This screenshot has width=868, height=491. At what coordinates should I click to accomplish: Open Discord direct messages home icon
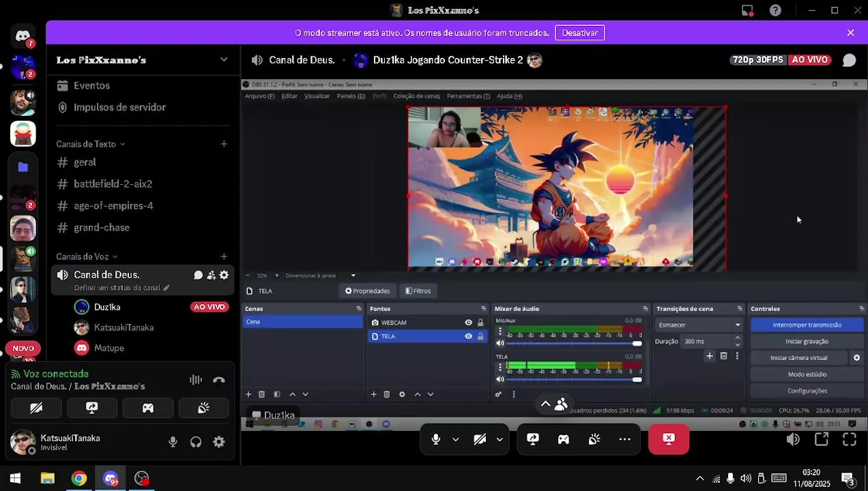[23, 36]
